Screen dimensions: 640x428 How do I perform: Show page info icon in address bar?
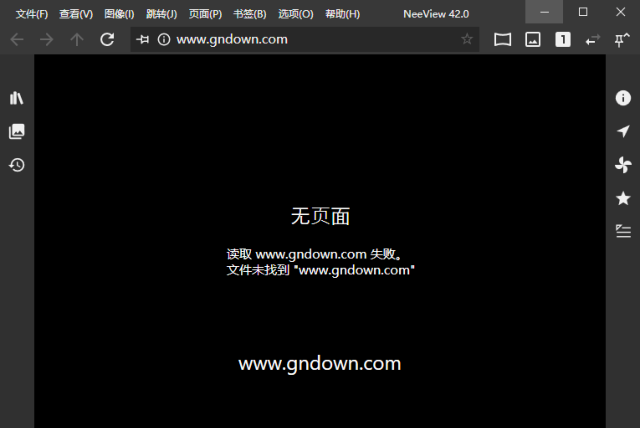click(x=164, y=40)
